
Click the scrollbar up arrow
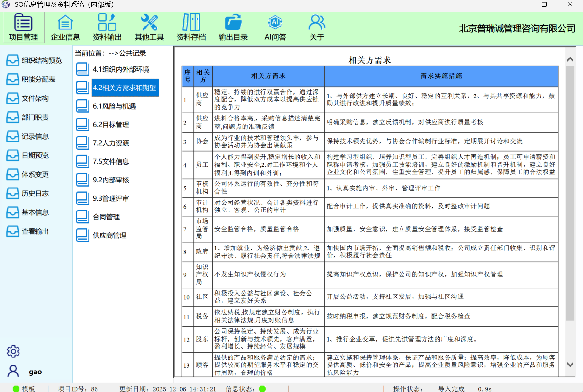[x=570, y=60]
